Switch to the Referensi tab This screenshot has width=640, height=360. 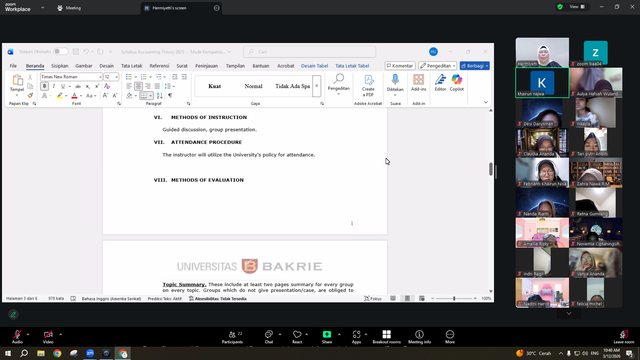pos(159,66)
